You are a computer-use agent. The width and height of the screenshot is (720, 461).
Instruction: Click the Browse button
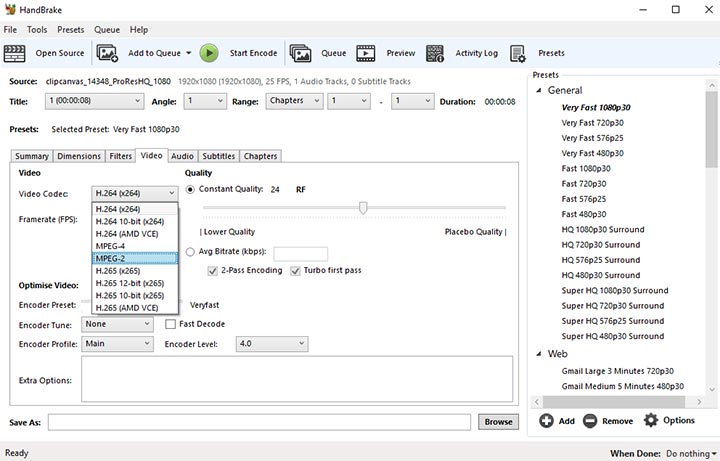pyautogui.click(x=498, y=422)
